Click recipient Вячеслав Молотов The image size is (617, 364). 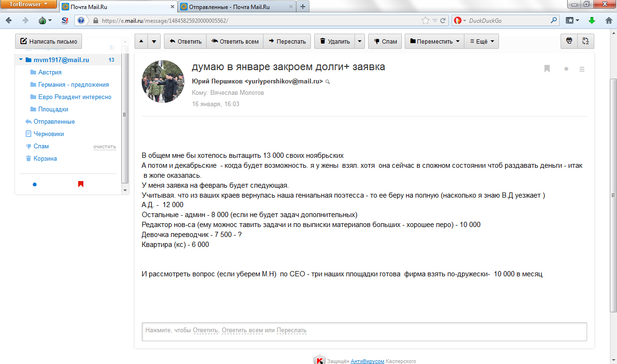[237, 93]
